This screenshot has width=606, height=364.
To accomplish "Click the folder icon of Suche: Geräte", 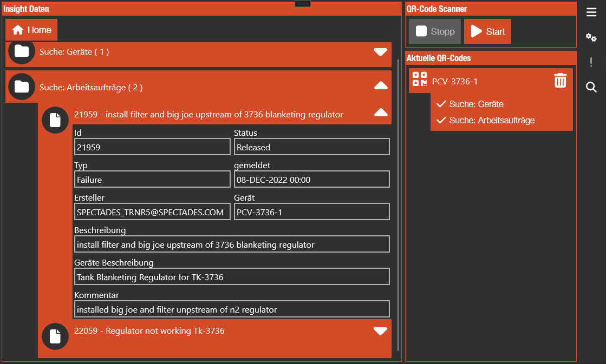I will 22,51.
